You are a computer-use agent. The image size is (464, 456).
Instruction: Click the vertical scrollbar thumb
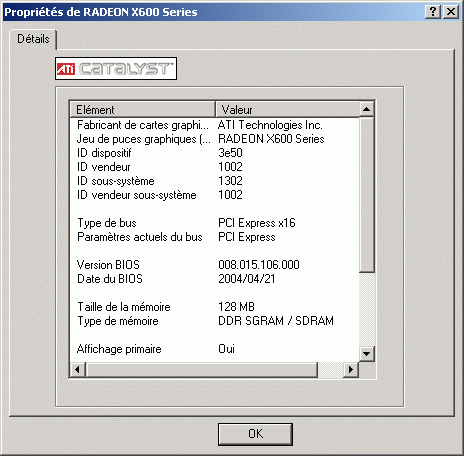(367, 195)
